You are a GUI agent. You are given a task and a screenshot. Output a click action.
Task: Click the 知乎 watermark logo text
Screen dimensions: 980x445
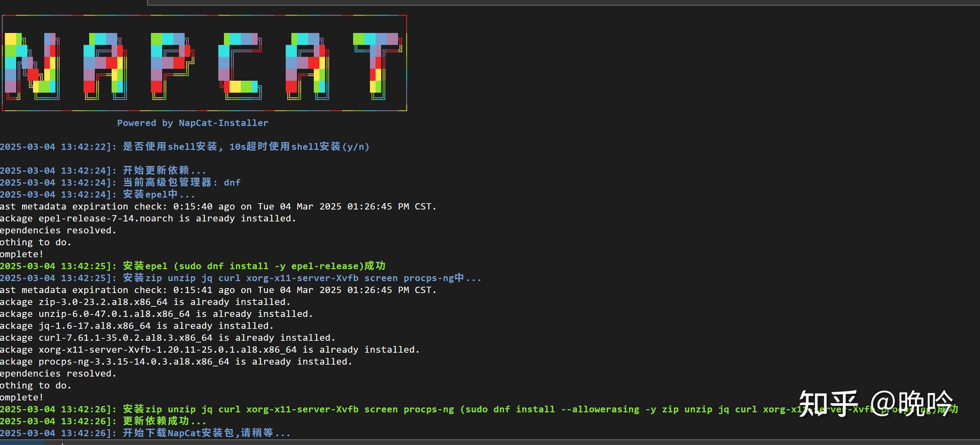tap(828, 404)
